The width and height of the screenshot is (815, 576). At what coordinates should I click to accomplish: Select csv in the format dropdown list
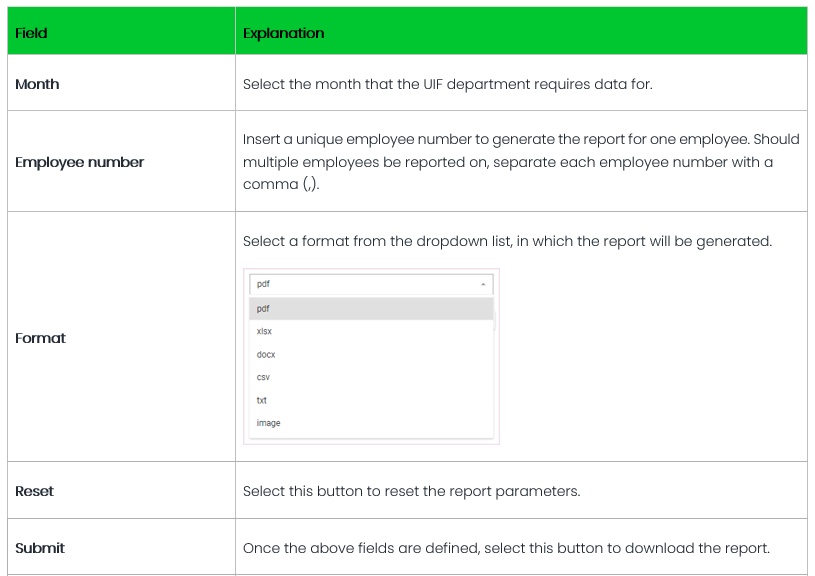[264, 377]
